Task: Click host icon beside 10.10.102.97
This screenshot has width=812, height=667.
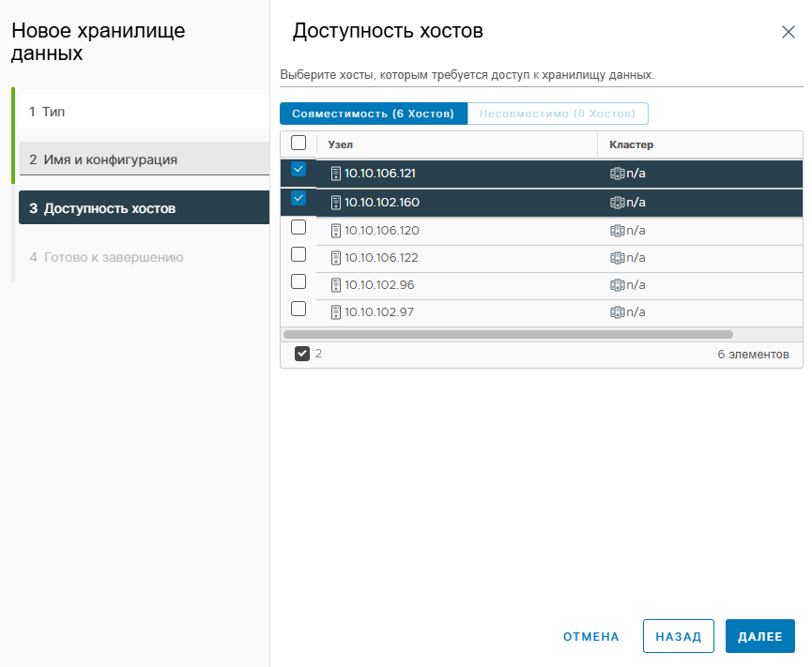Action: (x=336, y=312)
